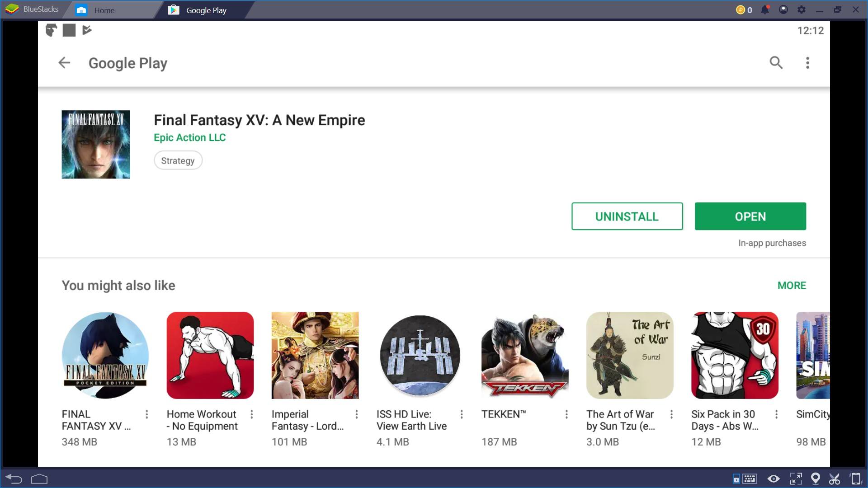
Task: Click the You might also like heading
Action: tap(118, 286)
